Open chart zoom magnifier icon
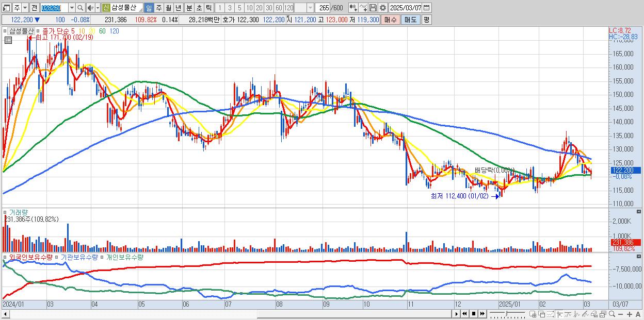 point(611,314)
